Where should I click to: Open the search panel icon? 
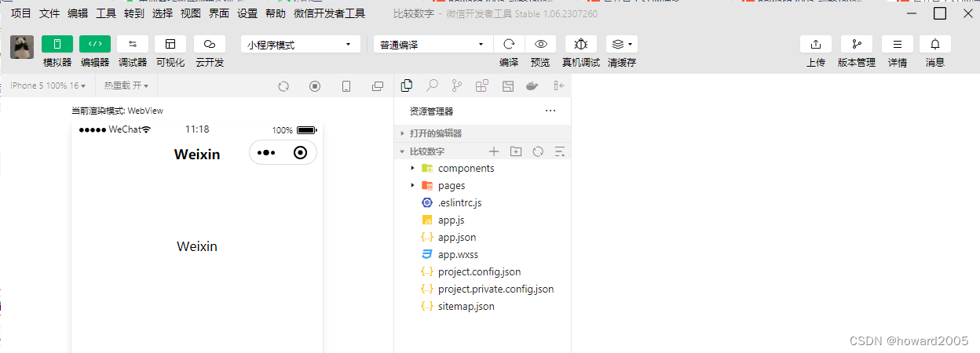(x=432, y=86)
